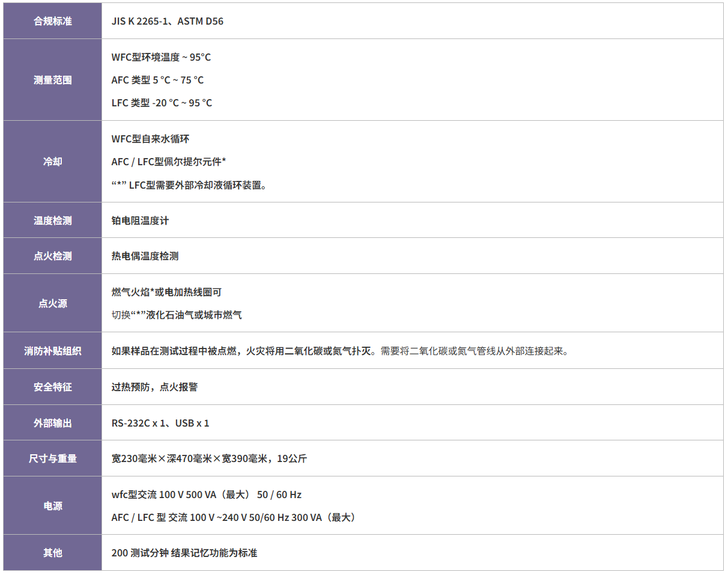728x578 pixels.
Task: Click the 安全特征 row header
Action: pyautogui.click(x=52, y=386)
